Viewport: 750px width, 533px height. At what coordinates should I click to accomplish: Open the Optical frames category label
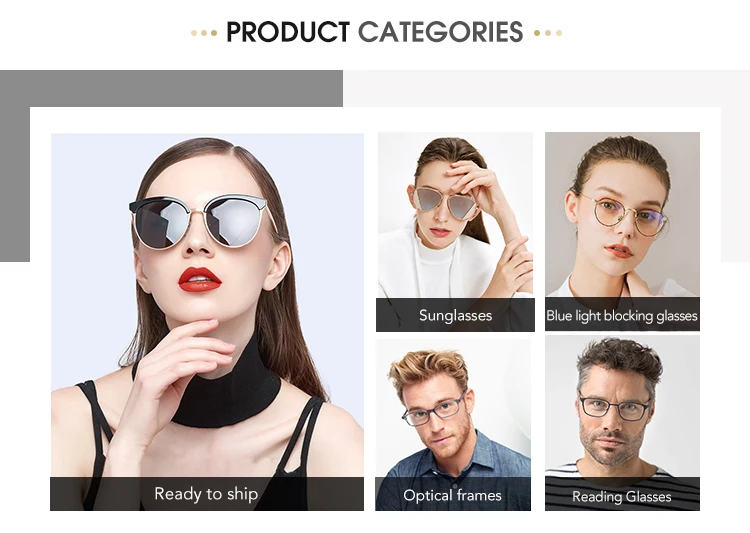452,494
